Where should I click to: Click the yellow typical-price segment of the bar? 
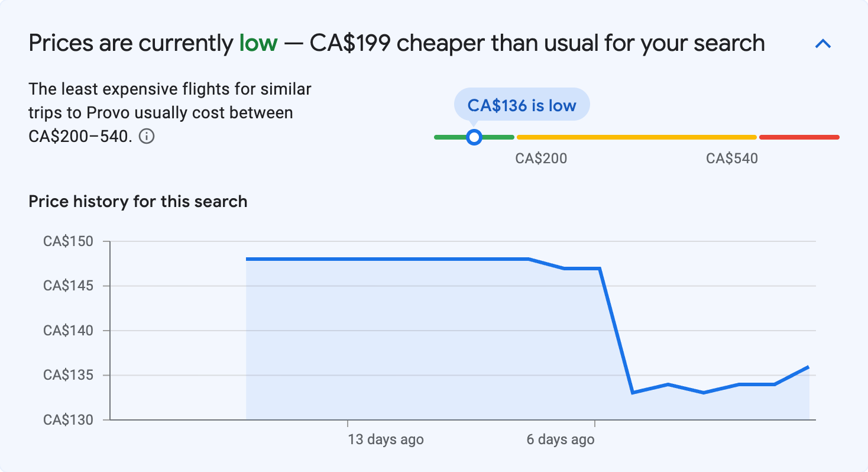636,137
